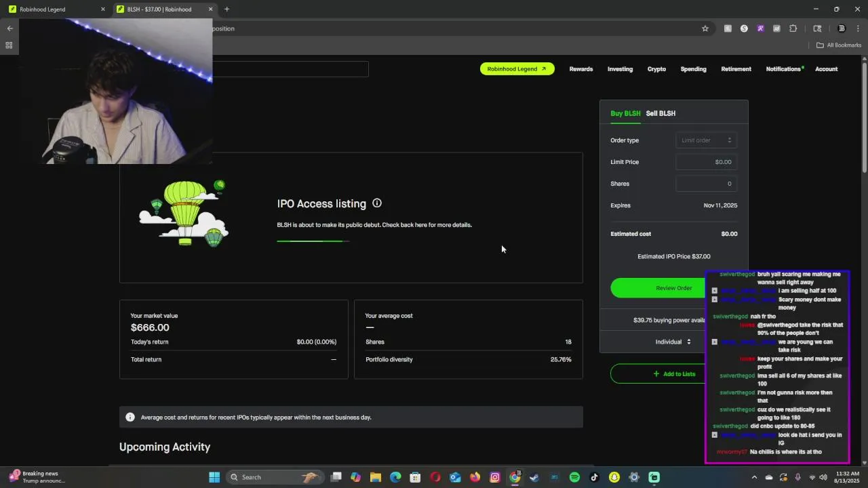Open Microsoft Edge from the taskbar
The width and height of the screenshot is (868, 488).
tap(395, 477)
